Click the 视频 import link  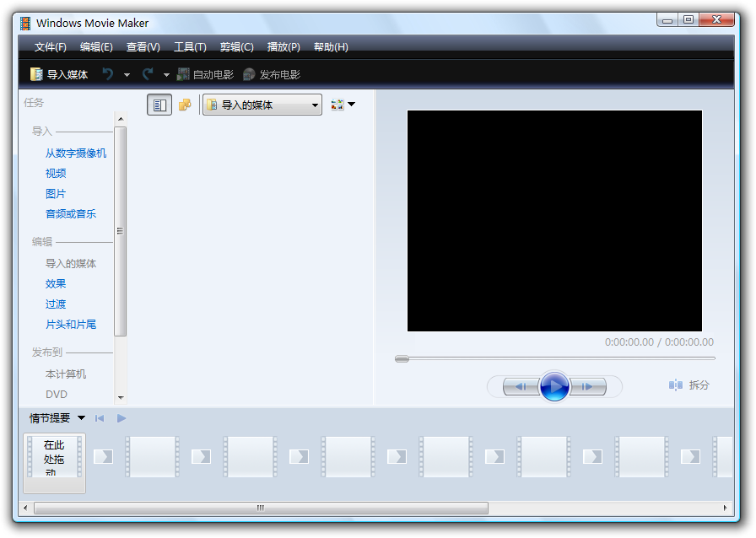point(56,174)
